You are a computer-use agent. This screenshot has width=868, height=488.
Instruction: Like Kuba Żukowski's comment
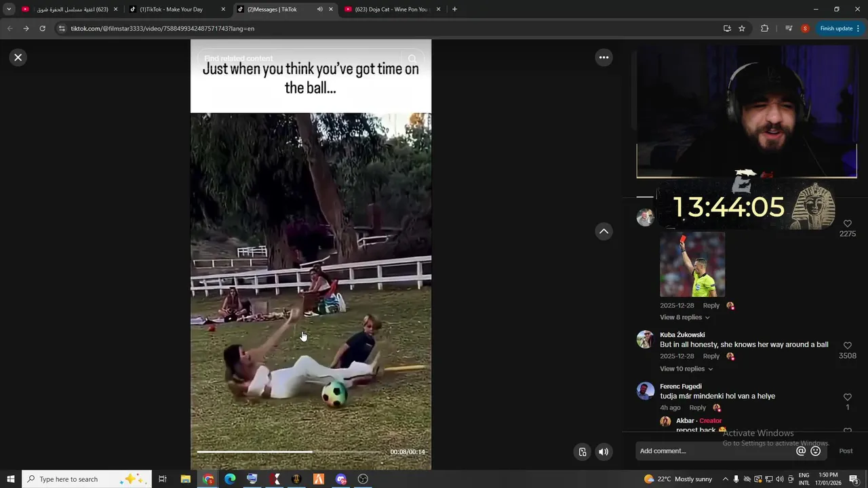[x=847, y=346]
